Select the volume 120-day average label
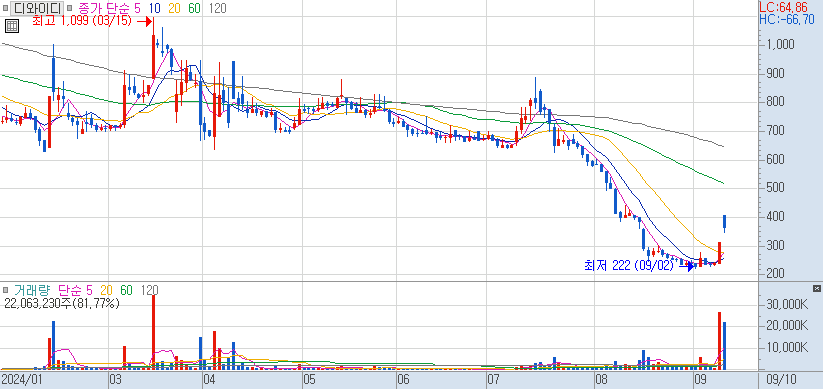 [150, 290]
